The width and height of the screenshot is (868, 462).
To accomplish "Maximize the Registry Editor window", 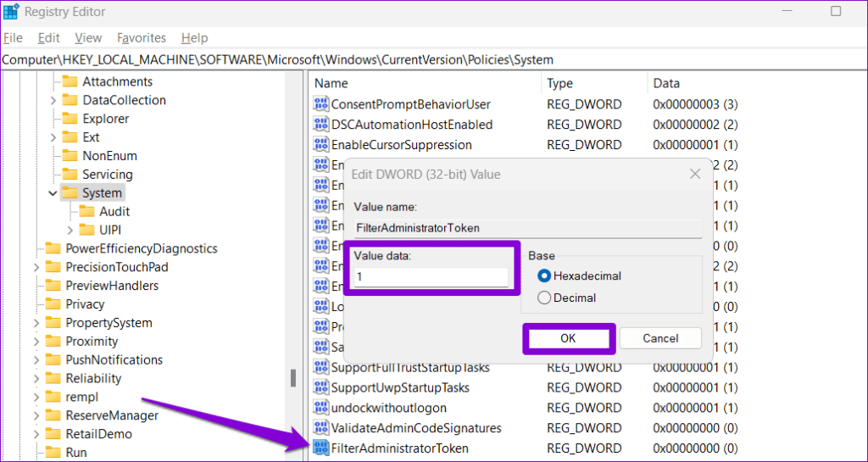I will pyautogui.click(x=836, y=11).
